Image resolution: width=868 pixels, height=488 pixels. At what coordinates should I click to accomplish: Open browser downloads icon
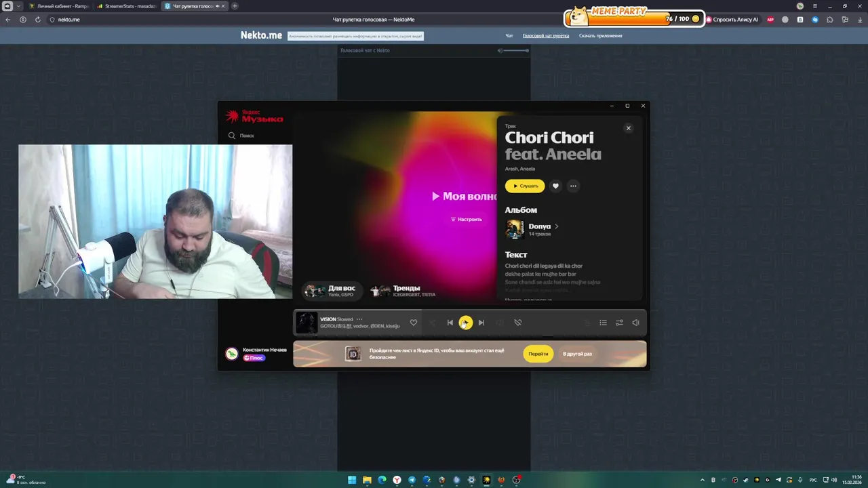pyautogui.click(x=860, y=20)
